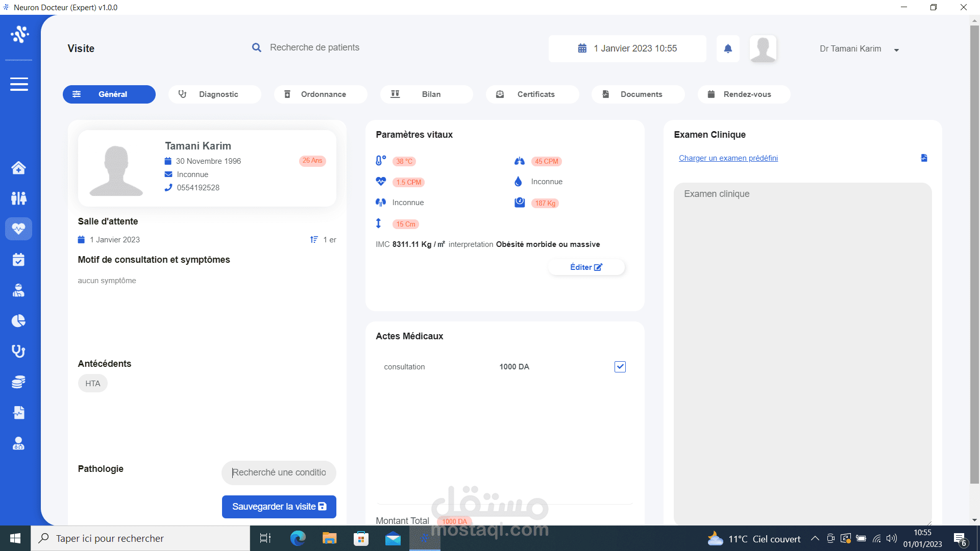
Task: Expand the Dr Tamani Karim dropdown
Action: click(x=896, y=49)
